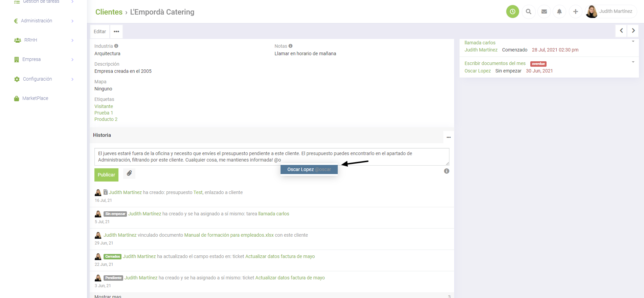Screen dimensions: 644x298
Task: Show notifications via the bell icon
Action: click(559, 12)
